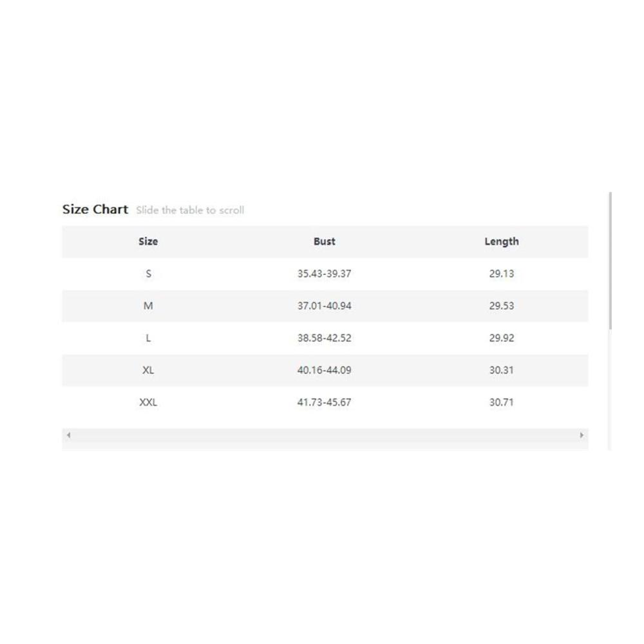This screenshot has width=644, height=644.
Task: Click the Size Chart heading
Action: tap(95, 209)
